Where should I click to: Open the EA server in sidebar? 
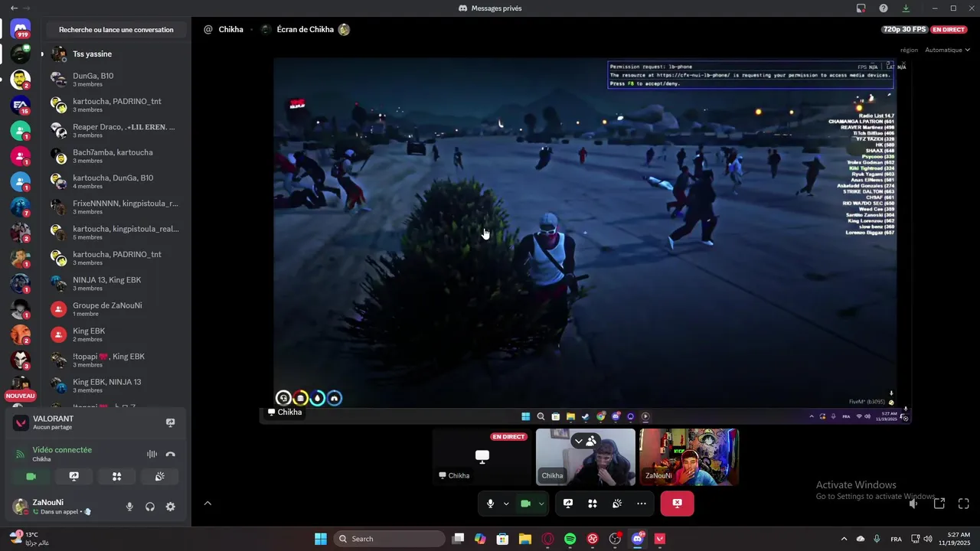pos(21,105)
